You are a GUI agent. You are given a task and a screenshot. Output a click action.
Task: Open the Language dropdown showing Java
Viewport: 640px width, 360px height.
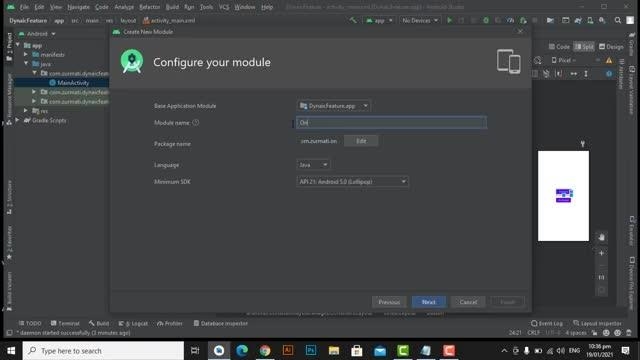(x=313, y=165)
